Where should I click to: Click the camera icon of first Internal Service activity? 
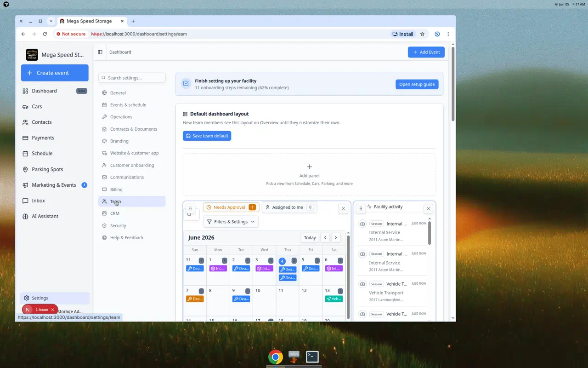point(362,224)
